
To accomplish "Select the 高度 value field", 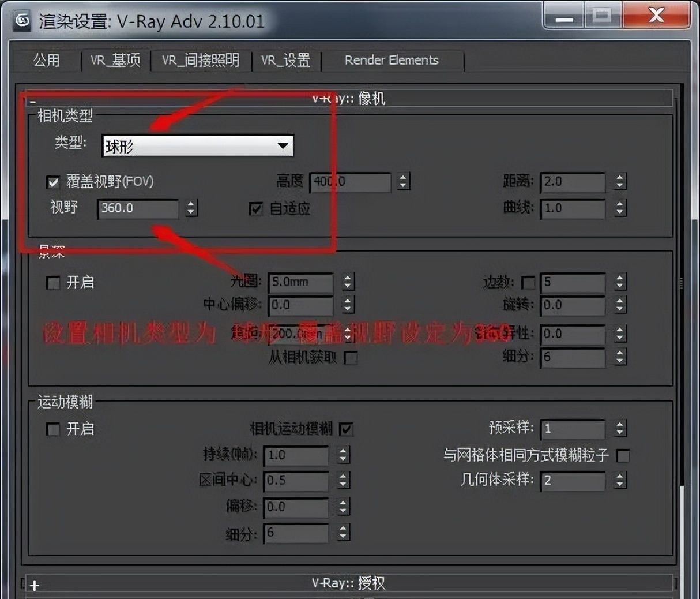I will (x=349, y=182).
